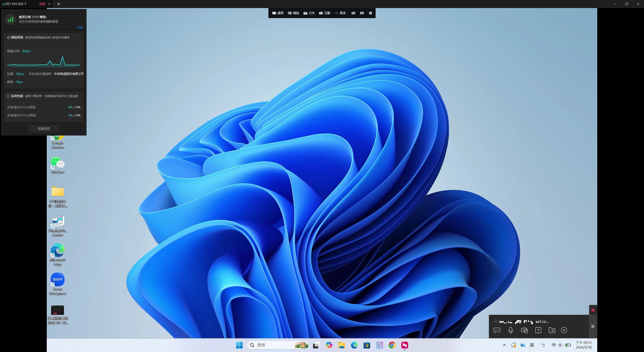
Task: Click the 0KB/s bandwidth value
Action: pos(26,51)
